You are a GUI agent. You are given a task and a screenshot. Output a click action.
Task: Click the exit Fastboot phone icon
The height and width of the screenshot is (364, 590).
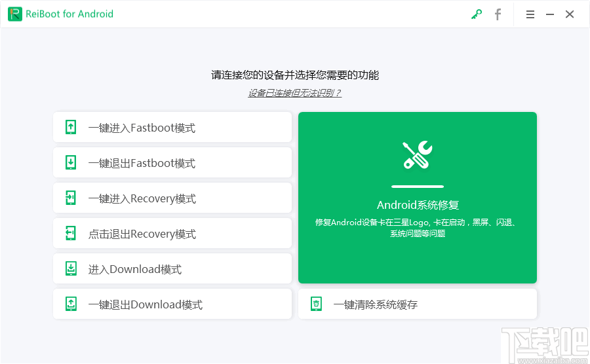pyautogui.click(x=71, y=162)
